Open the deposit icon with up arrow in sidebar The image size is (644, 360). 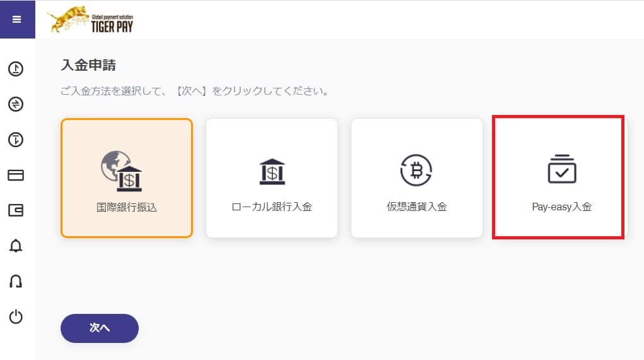[16, 69]
